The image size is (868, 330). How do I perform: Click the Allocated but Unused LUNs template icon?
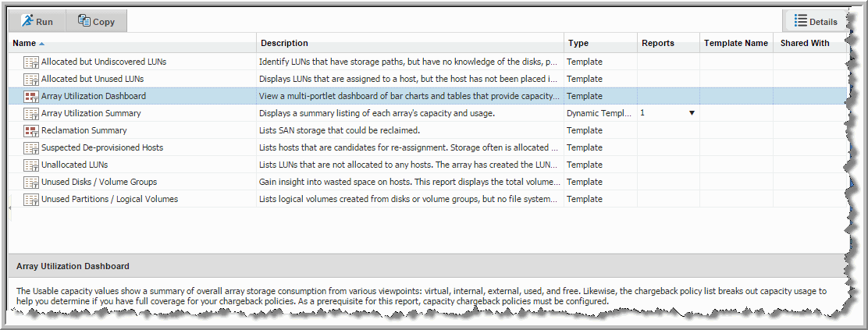31,79
